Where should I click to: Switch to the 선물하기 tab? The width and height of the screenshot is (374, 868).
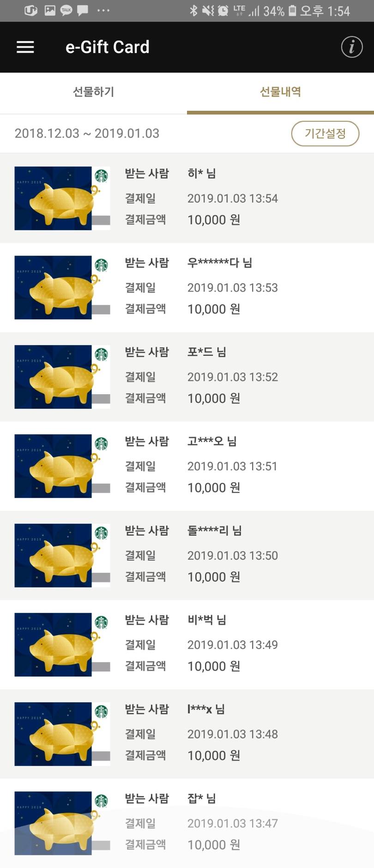[93, 92]
